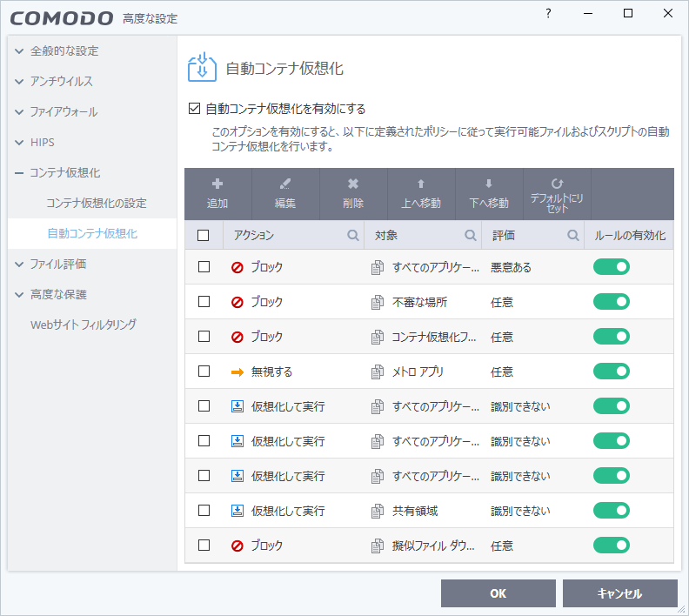Click the デフォルトにリセット reset icon
The width and height of the screenshot is (689, 616).
tap(557, 184)
